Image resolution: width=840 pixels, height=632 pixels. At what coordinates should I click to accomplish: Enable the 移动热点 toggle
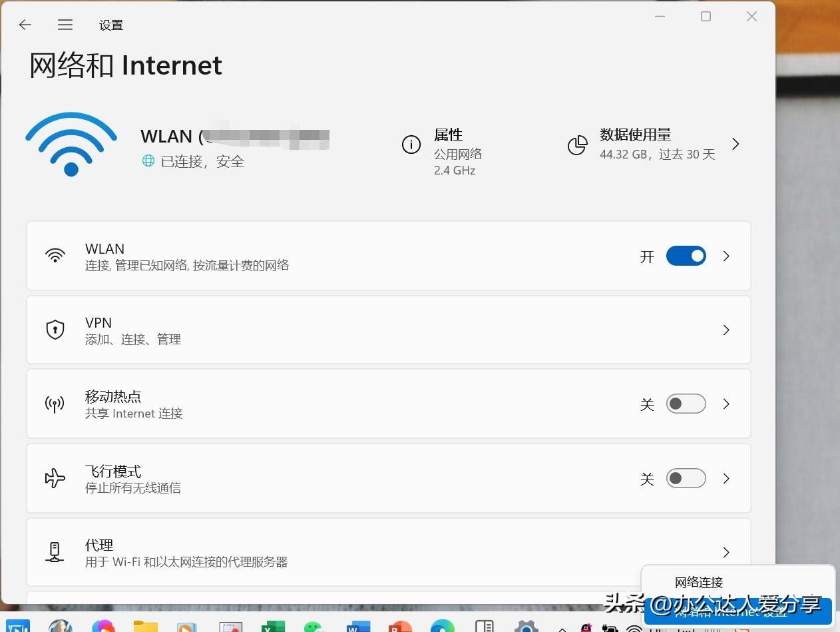pyautogui.click(x=686, y=404)
